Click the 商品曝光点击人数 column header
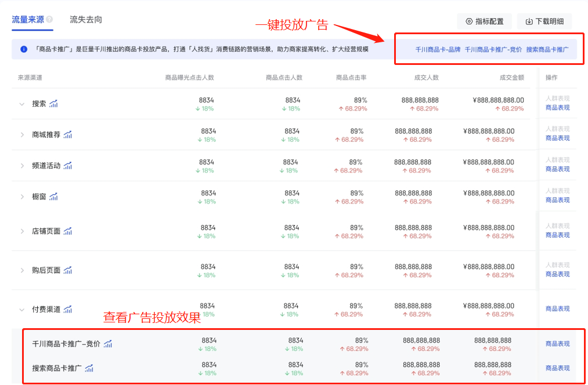 [x=190, y=78]
